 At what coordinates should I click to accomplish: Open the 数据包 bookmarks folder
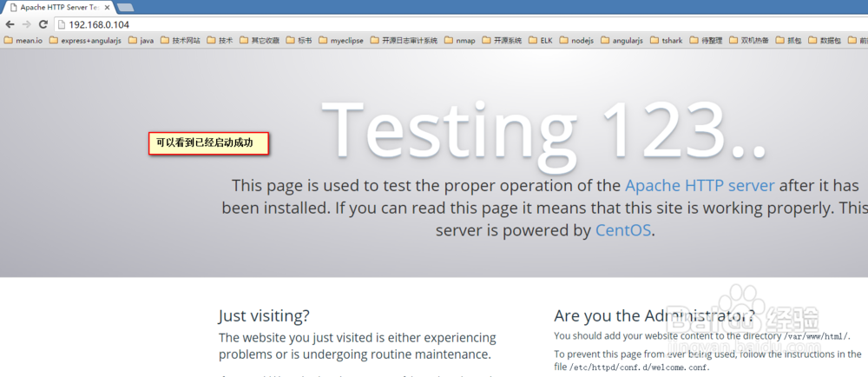point(825,41)
